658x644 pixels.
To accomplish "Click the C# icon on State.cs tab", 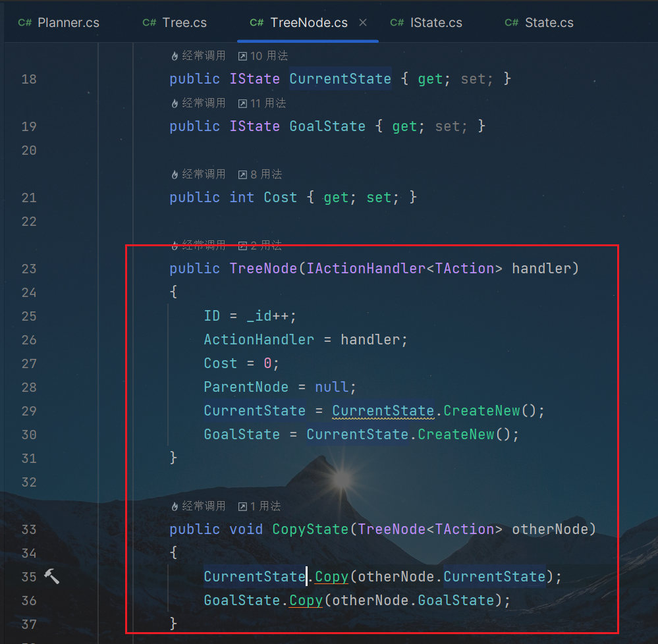I will coord(512,22).
